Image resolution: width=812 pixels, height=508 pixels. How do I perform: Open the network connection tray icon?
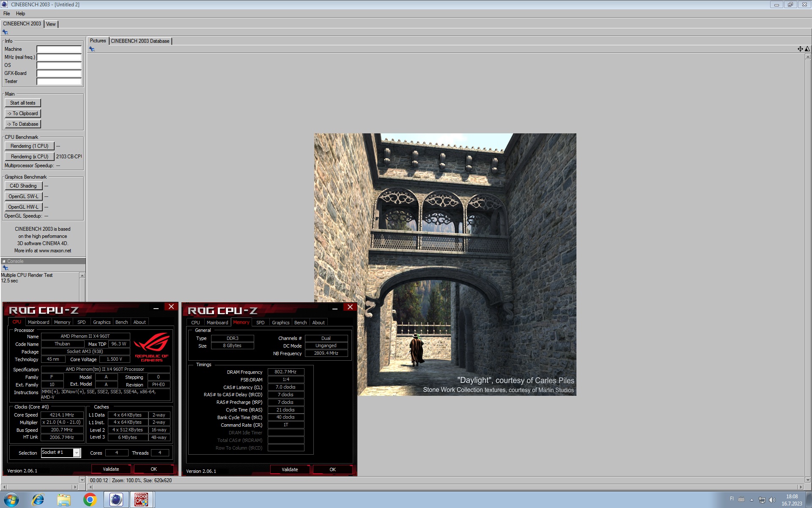762,500
